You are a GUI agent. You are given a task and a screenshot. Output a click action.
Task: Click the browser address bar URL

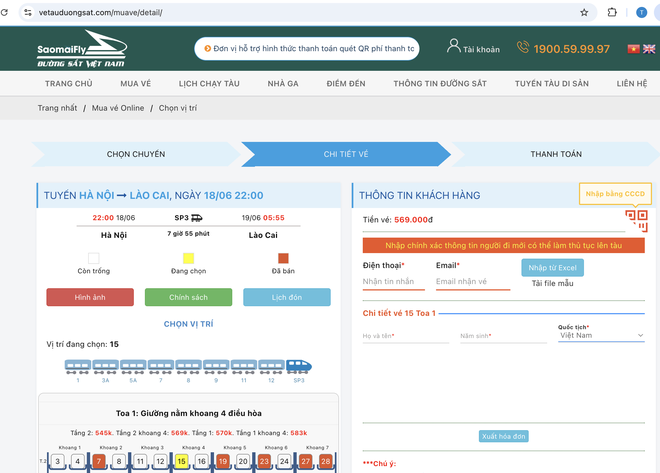[x=101, y=13]
